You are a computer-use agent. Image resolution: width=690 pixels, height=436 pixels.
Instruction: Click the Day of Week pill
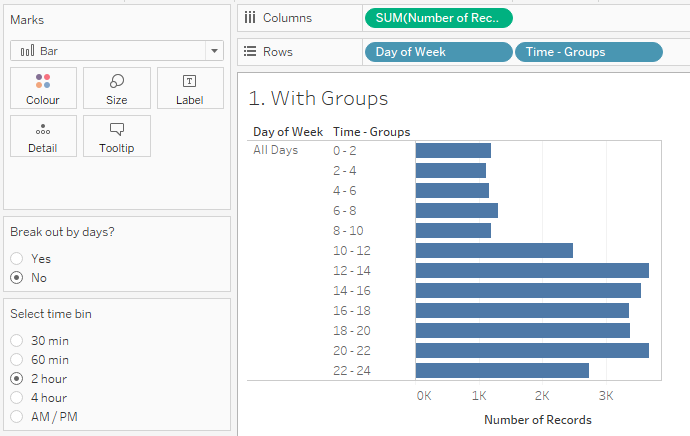pos(438,52)
